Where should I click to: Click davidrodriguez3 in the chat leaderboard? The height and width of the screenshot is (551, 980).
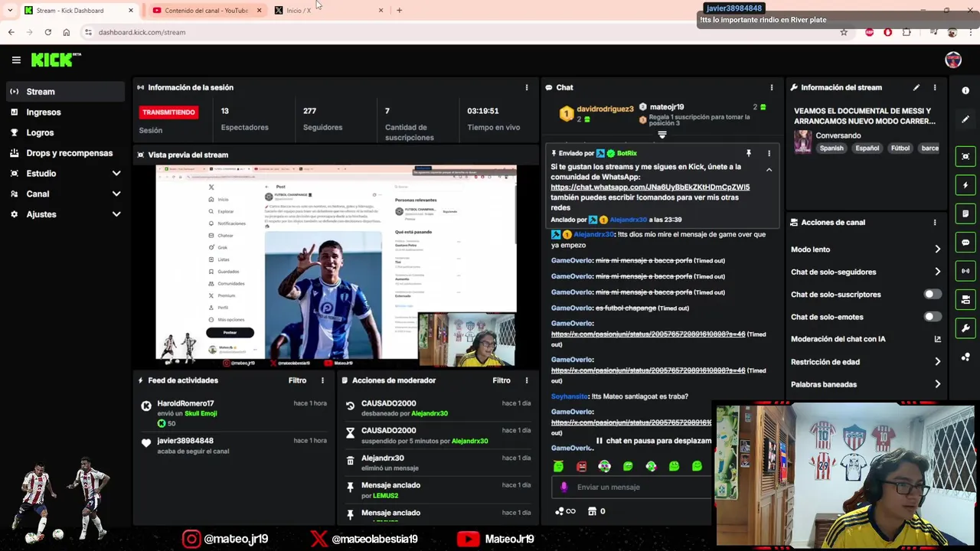[605, 109]
